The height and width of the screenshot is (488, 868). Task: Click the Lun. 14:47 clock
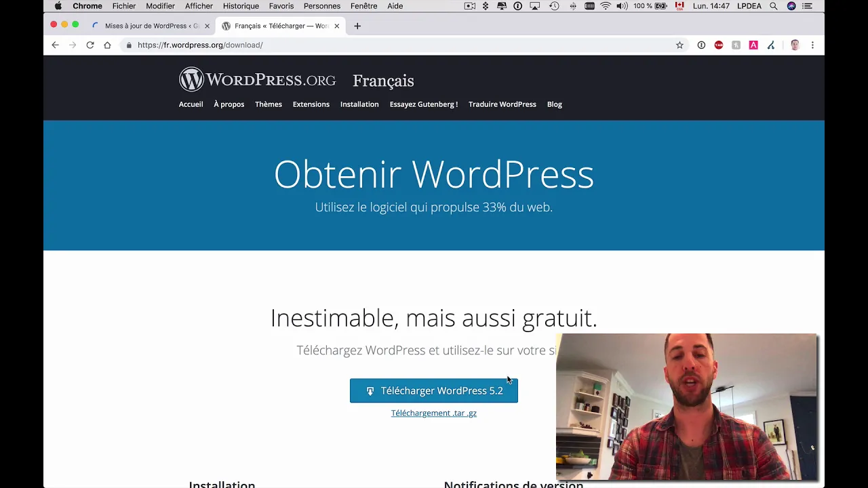coord(711,6)
